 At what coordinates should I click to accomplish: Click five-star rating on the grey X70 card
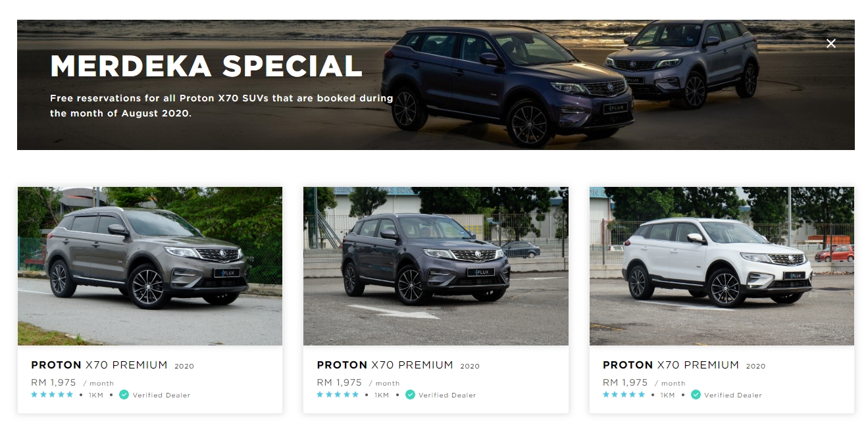click(x=52, y=395)
